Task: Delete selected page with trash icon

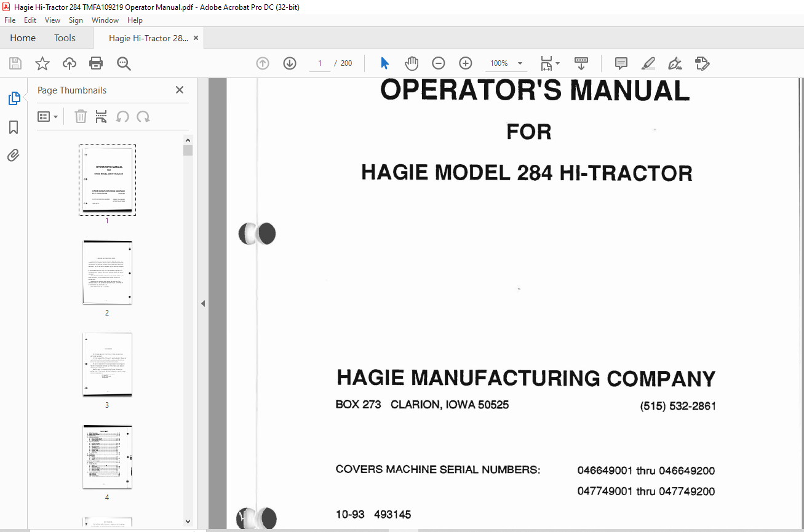Action: pyautogui.click(x=81, y=116)
